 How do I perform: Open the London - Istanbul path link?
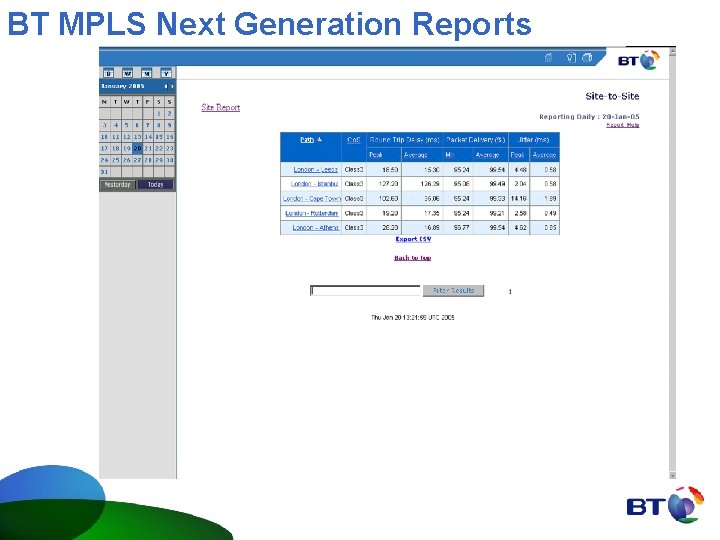(x=315, y=184)
